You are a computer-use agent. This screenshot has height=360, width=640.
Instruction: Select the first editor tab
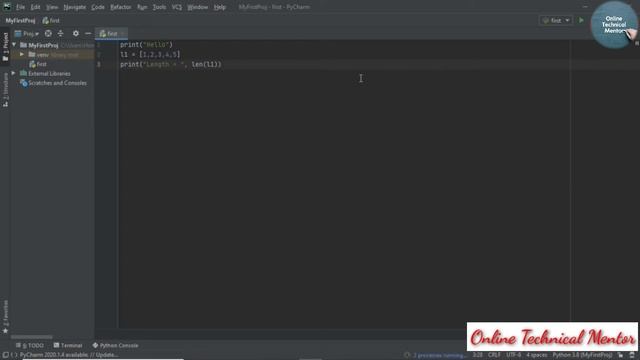(111, 33)
